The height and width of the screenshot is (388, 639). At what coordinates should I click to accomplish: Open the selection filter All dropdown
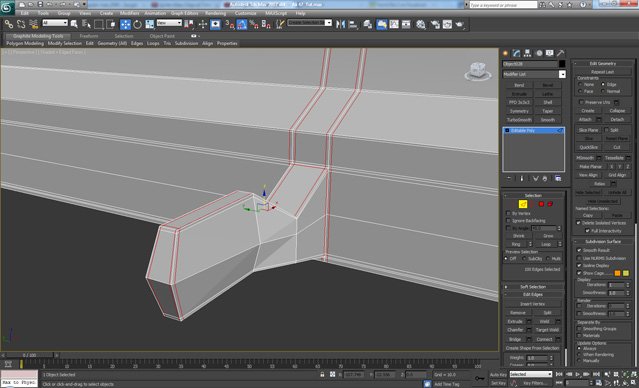[x=55, y=23]
